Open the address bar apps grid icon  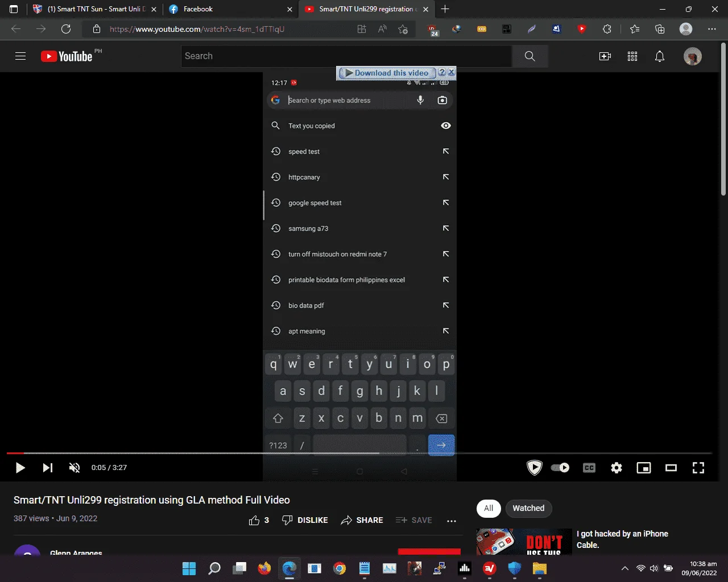362,29
